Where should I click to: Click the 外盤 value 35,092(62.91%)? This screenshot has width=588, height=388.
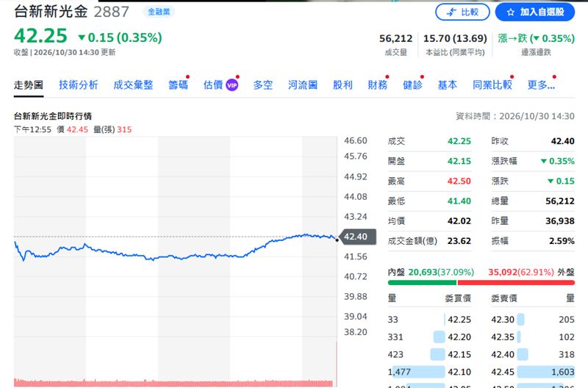(521, 272)
